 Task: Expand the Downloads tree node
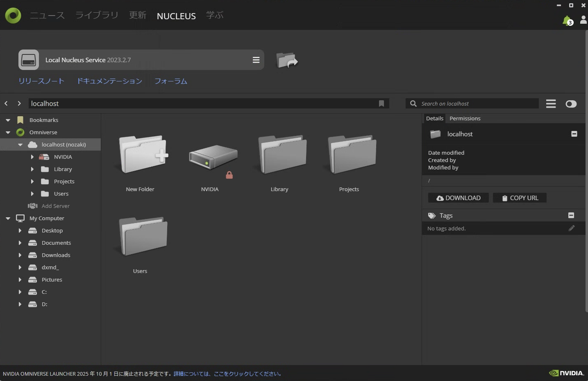tap(20, 255)
